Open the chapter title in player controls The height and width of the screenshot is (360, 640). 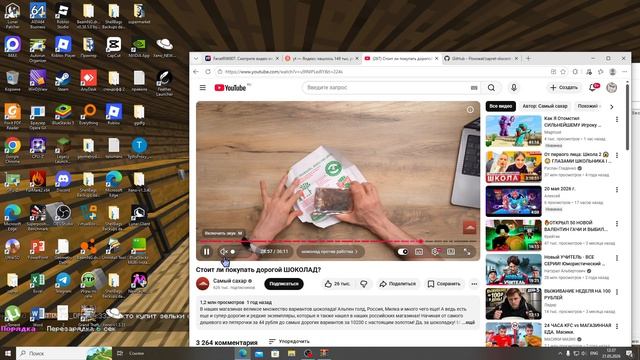tap(329, 252)
